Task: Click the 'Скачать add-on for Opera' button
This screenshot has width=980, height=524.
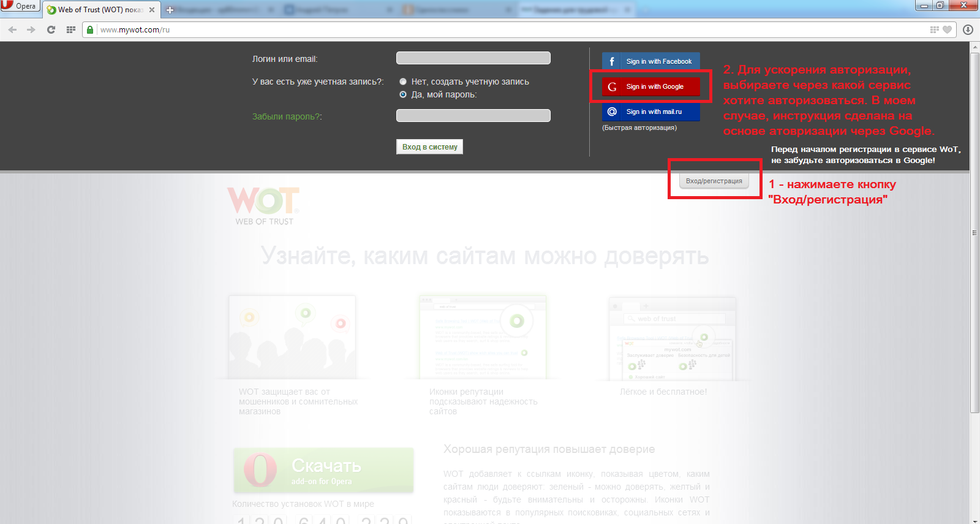Action: coord(323,470)
